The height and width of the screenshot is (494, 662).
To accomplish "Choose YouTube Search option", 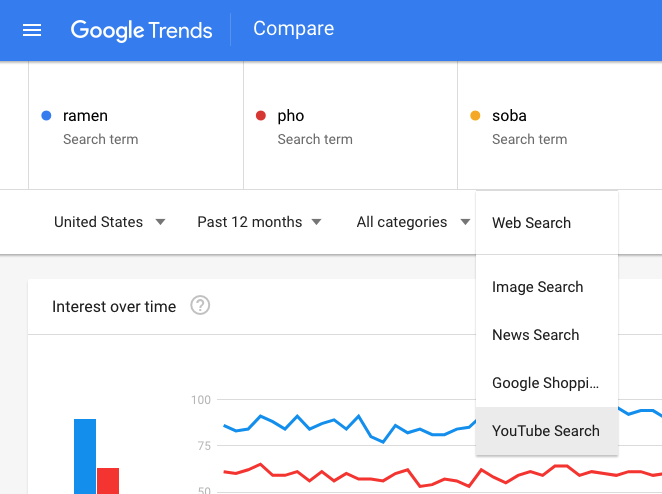I will click(545, 431).
